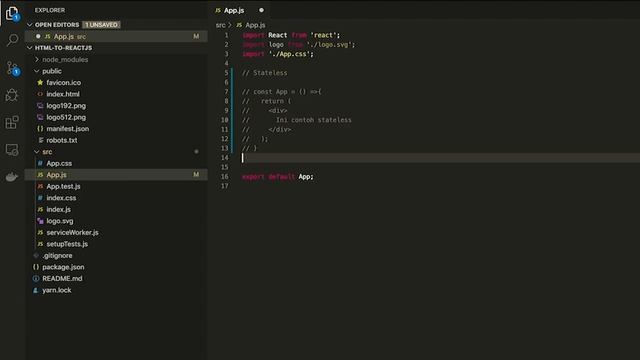Click the import React line
Image resolution: width=640 pixels, height=360 pixels.
pyautogui.click(x=291, y=36)
